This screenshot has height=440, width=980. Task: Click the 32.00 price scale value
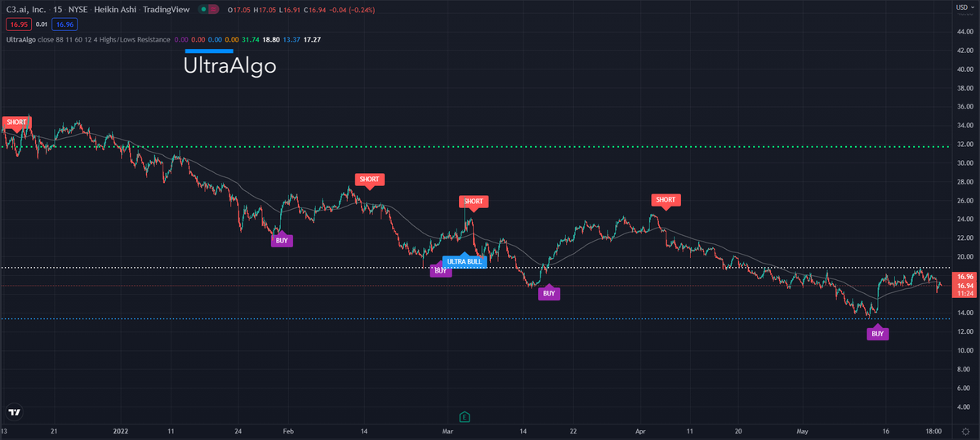(x=964, y=144)
